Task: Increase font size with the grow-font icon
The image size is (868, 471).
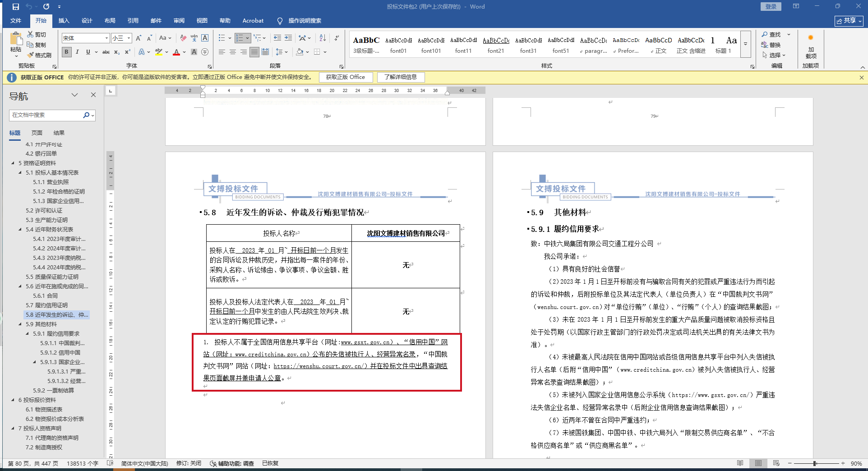Action: (x=139, y=38)
